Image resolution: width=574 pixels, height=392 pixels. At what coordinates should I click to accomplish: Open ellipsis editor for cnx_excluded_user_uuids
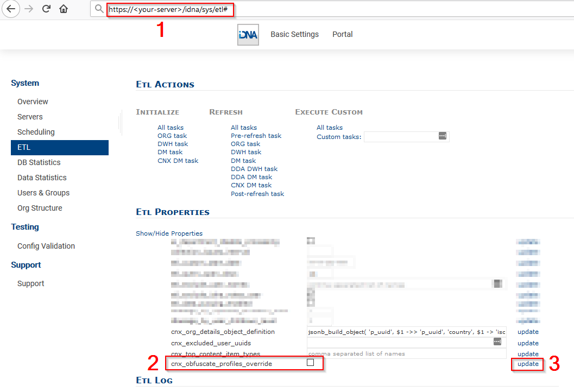click(497, 342)
